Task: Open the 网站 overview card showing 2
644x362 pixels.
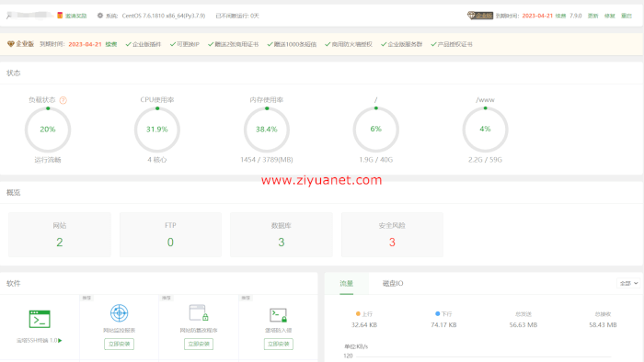Action: point(60,234)
